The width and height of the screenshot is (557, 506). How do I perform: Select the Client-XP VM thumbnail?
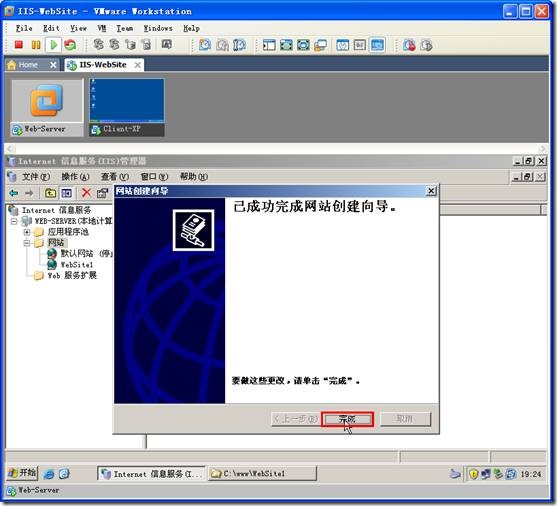tap(127, 107)
